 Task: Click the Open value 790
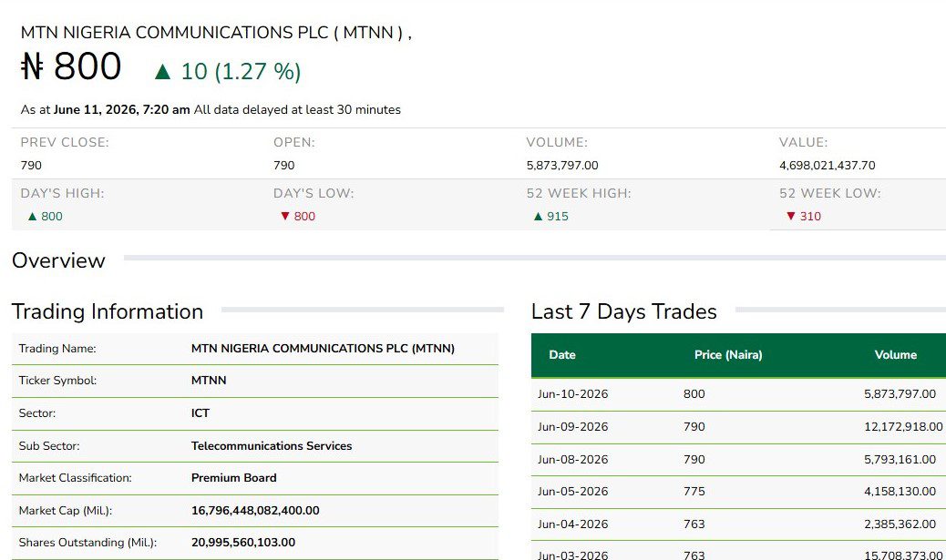coord(284,165)
